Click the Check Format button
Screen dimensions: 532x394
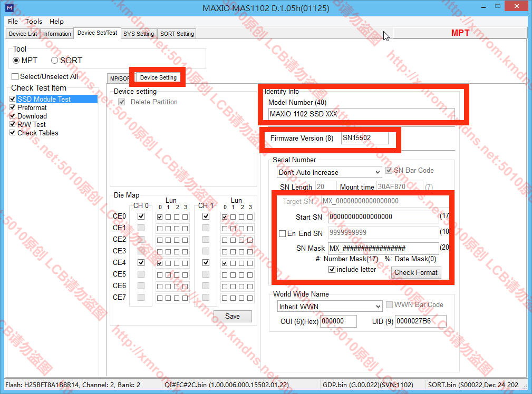(416, 272)
